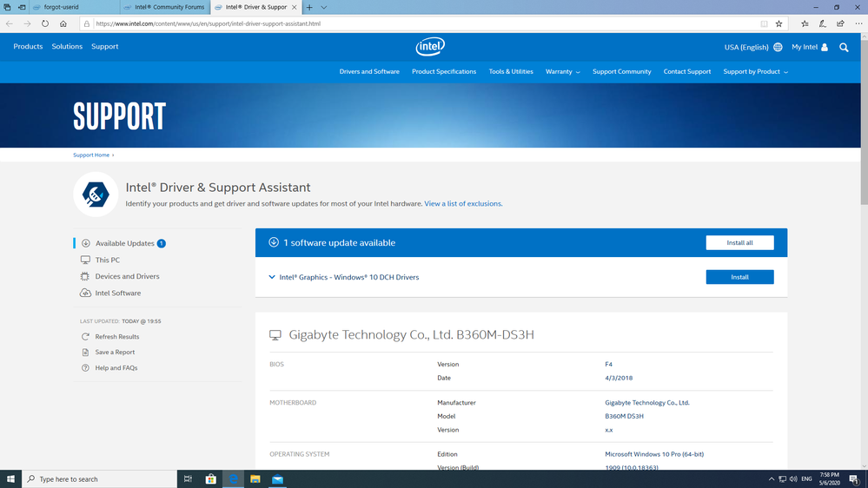868x488 pixels.
Task: Click the Devices and Drivers chip icon
Action: click(84, 276)
